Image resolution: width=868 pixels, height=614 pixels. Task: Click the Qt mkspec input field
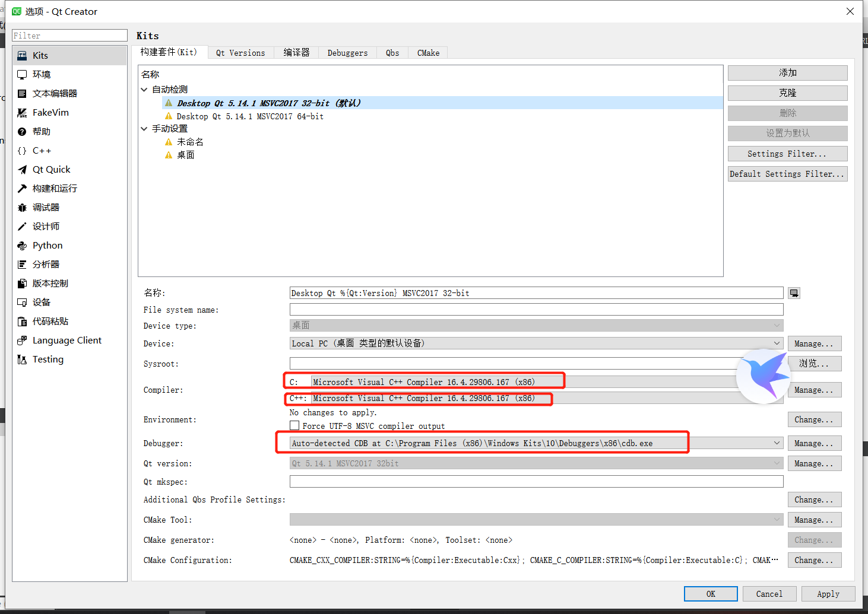(x=537, y=481)
